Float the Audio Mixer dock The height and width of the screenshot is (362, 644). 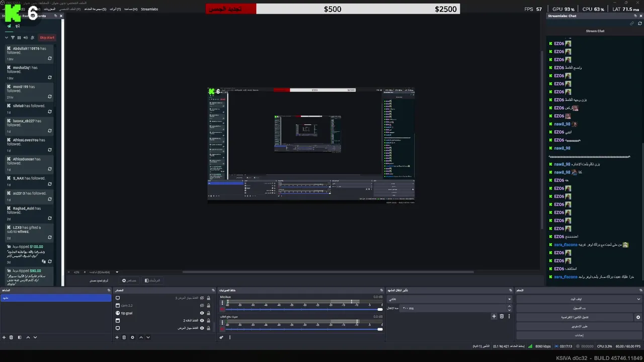pyautogui.click(x=381, y=290)
